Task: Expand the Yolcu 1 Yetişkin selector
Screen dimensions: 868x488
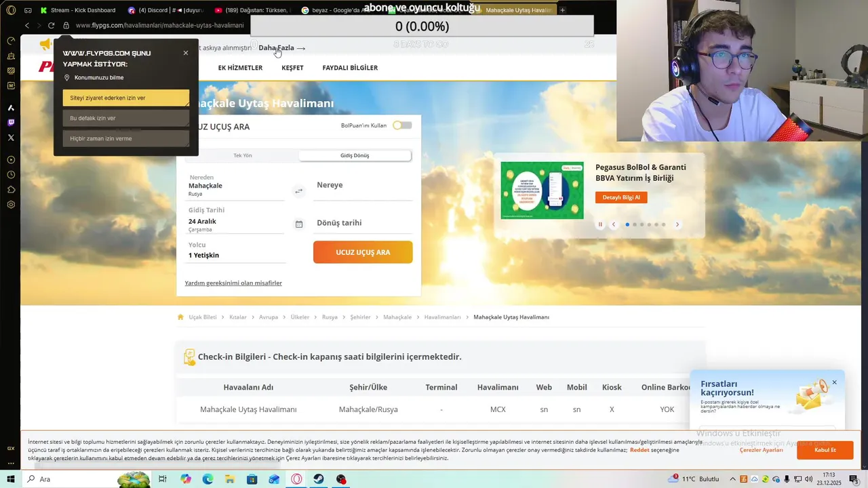Action: point(235,251)
